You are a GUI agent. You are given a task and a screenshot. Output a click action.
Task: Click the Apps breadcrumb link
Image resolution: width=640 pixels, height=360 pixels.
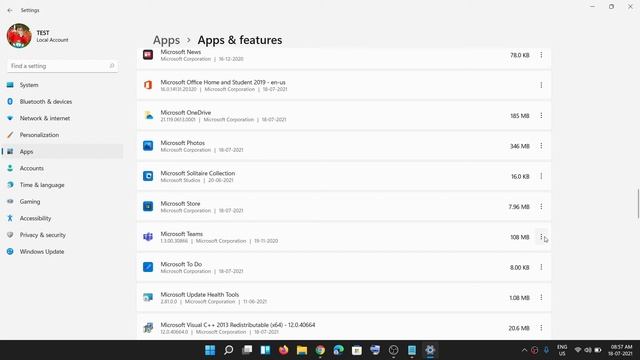click(167, 40)
